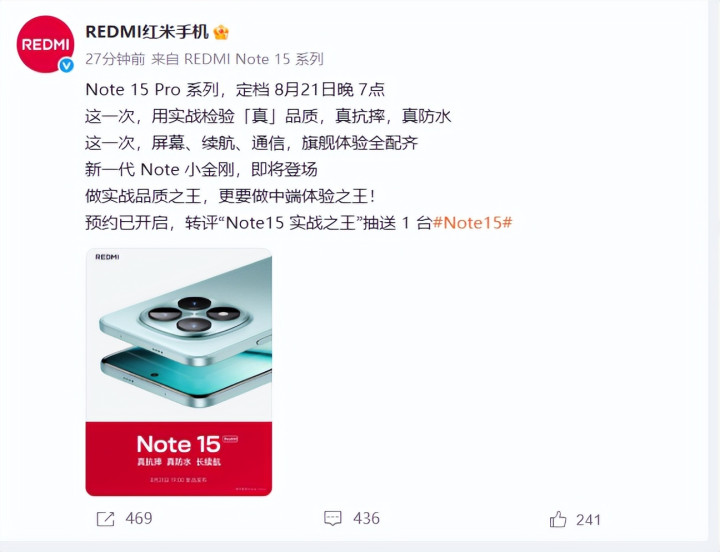
Task: Click the blue verified badge on avatar
Action: (67, 66)
